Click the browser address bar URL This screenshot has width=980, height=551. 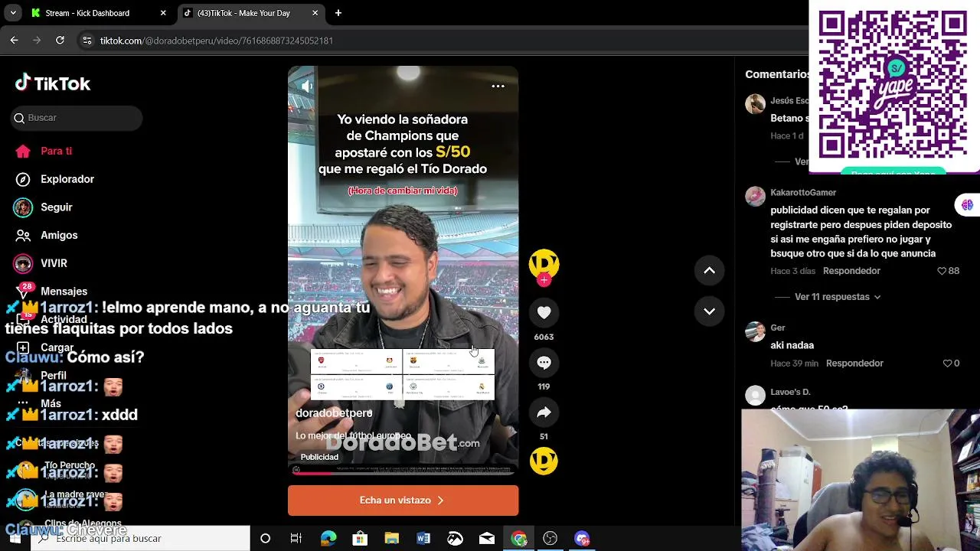point(216,41)
